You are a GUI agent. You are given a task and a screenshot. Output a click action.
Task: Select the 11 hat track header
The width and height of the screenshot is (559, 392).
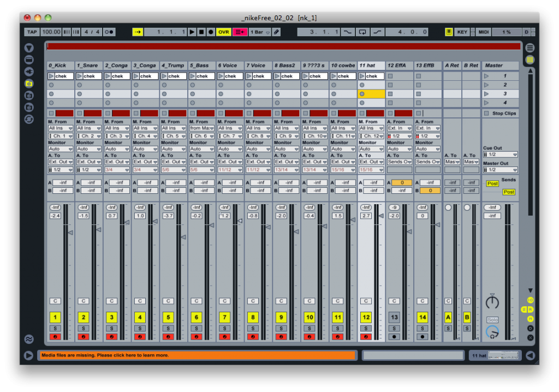point(371,66)
